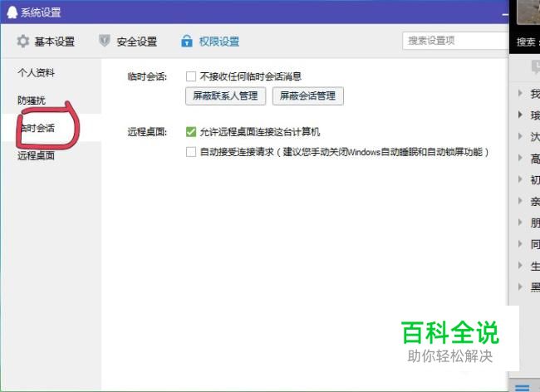Image resolution: width=540 pixels, height=392 pixels.
Task: Click the 临时会话: section label
Action: coord(147,76)
